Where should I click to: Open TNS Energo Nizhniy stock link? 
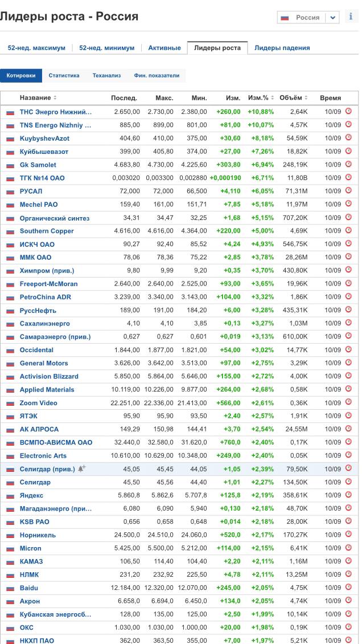(56, 125)
